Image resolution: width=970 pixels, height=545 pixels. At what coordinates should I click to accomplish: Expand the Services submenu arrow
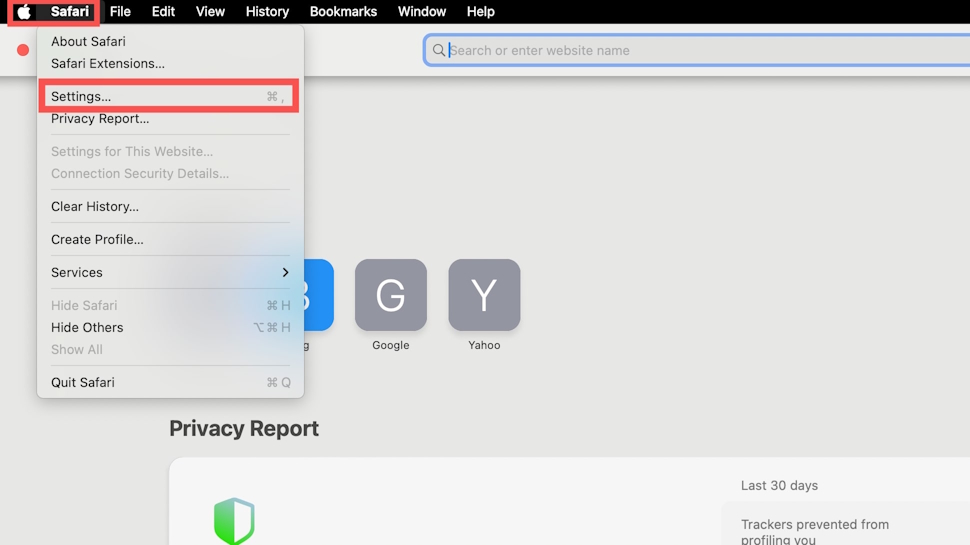(x=285, y=272)
